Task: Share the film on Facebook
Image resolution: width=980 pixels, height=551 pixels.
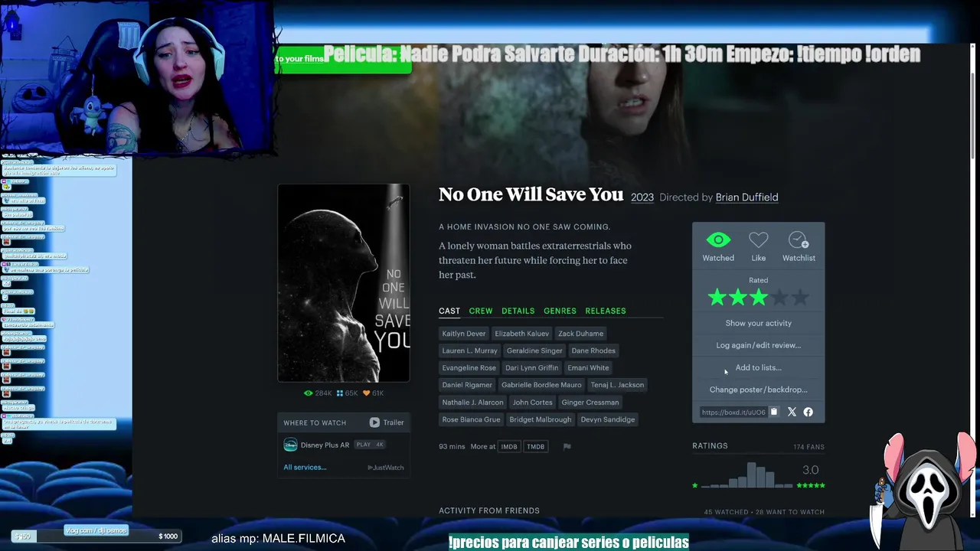Action: (808, 412)
